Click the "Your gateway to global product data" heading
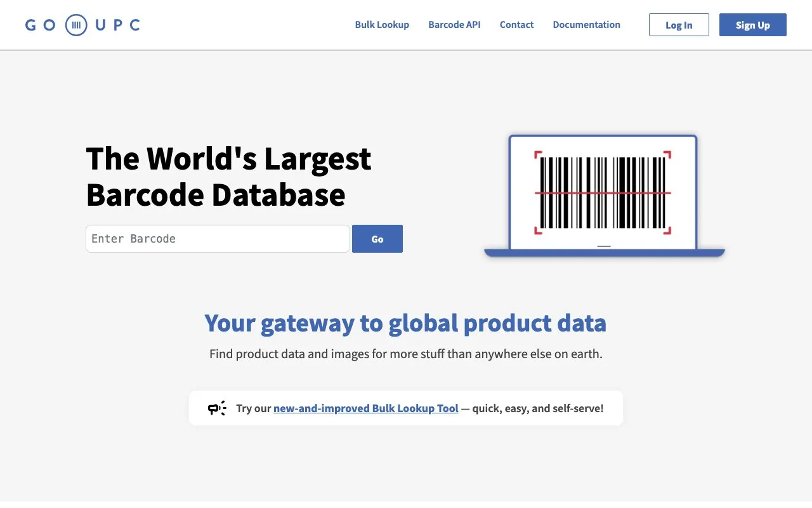Image resolution: width=812 pixels, height=508 pixels. [x=405, y=323]
